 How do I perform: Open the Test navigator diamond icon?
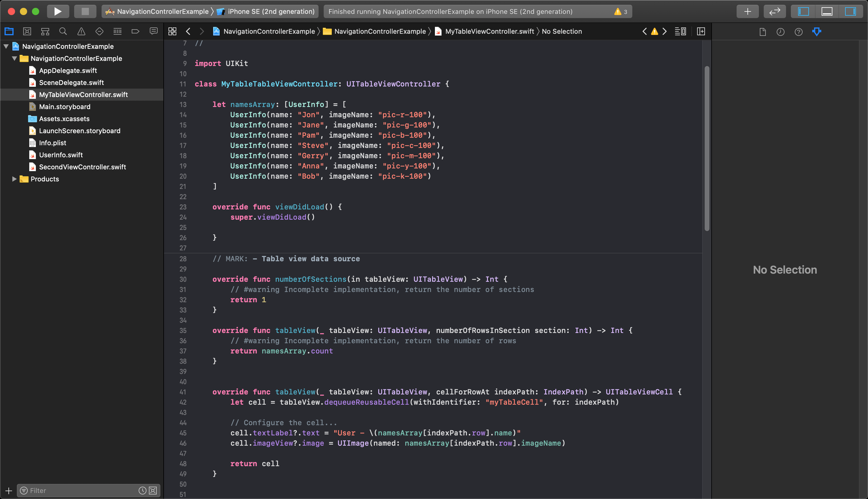click(x=99, y=32)
